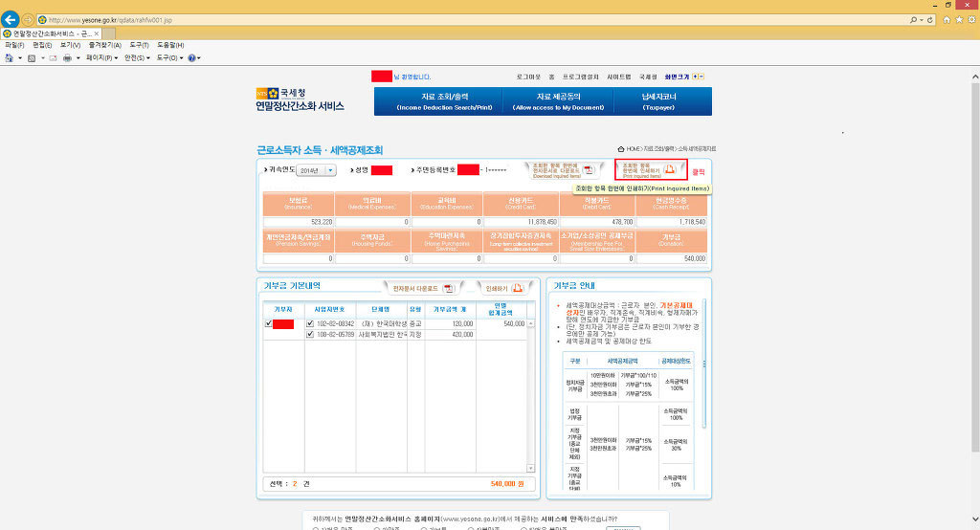Toggle checkbox for business number 102-82-08342
This screenshot has height=530, width=980.
[310, 323]
